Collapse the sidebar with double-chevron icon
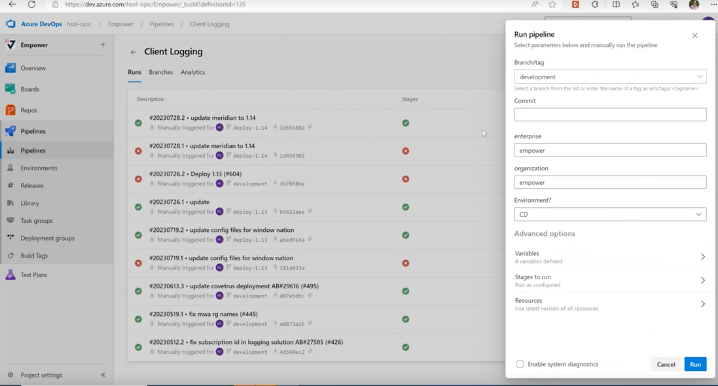The height and width of the screenshot is (386, 718). click(103, 375)
